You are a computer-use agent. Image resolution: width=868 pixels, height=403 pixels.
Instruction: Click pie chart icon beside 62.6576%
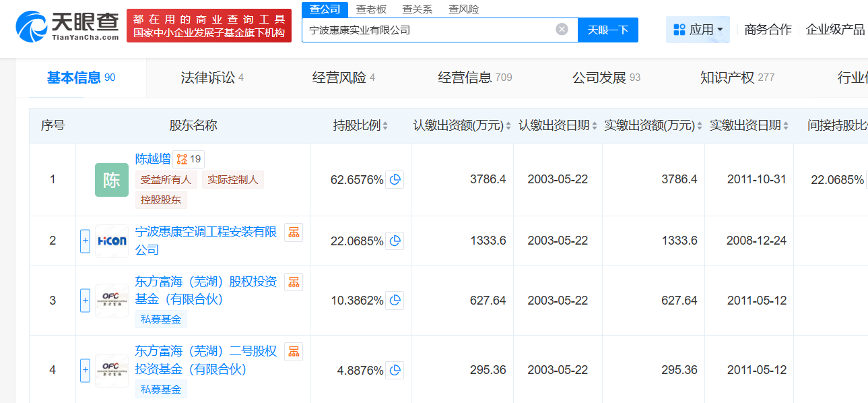point(395,180)
